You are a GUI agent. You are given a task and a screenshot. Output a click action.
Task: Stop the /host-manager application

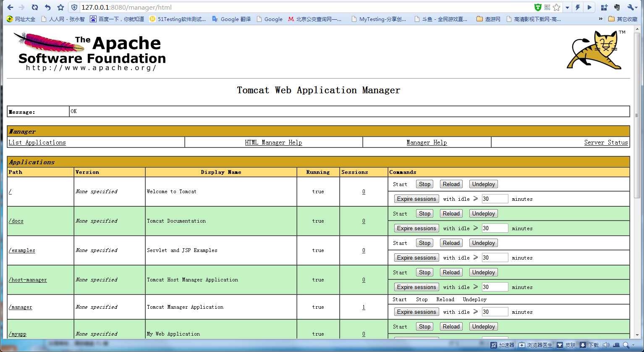424,272
